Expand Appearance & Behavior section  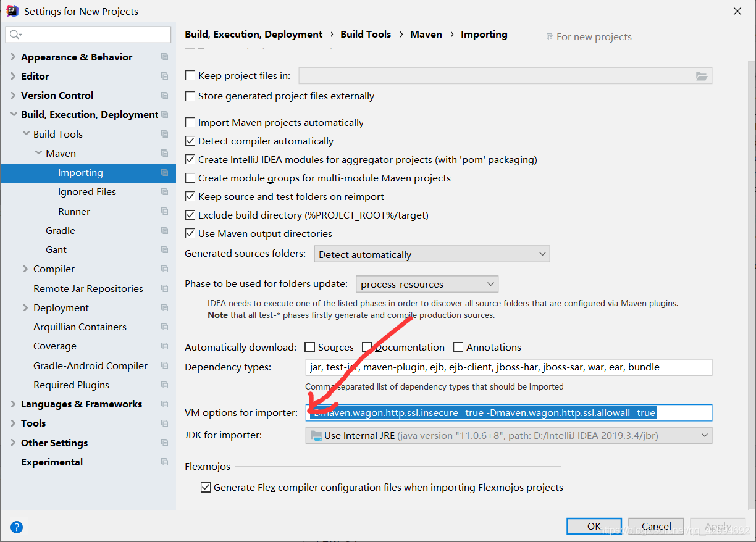13,57
